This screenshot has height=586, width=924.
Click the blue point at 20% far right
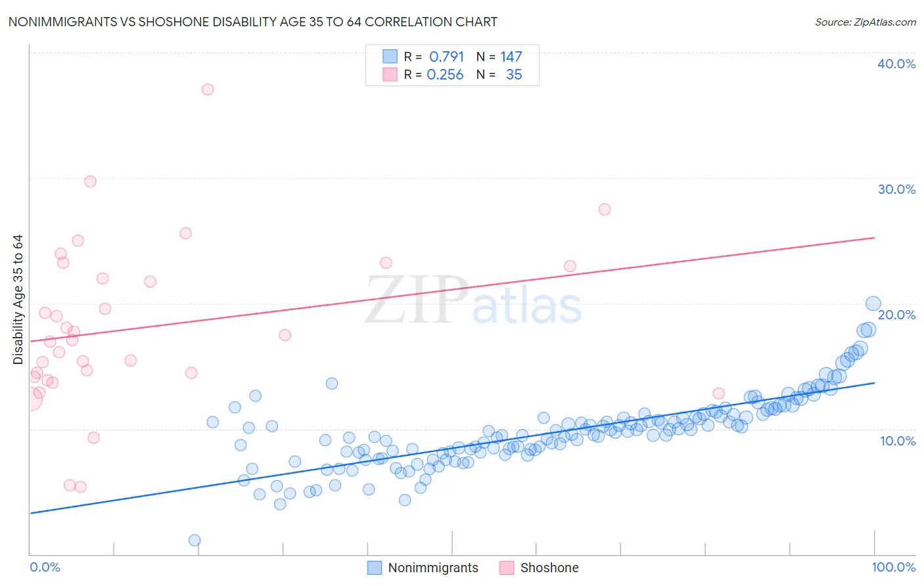pos(873,304)
